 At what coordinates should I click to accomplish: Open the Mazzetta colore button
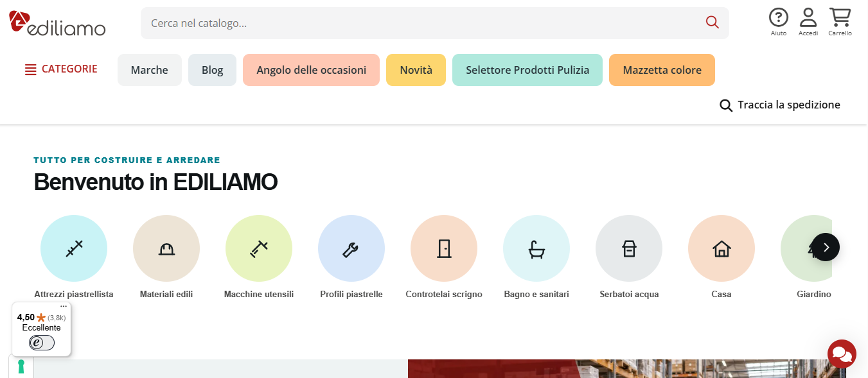pos(662,70)
